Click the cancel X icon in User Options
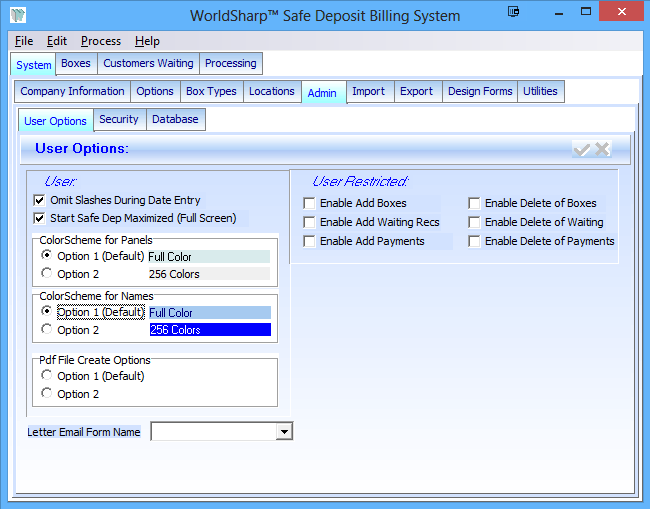 pyautogui.click(x=601, y=149)
